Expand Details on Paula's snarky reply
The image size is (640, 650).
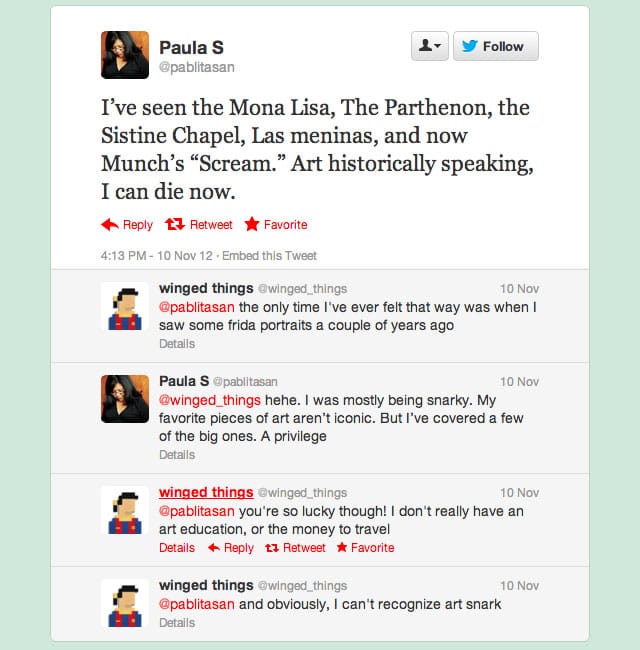click(177, 455)
